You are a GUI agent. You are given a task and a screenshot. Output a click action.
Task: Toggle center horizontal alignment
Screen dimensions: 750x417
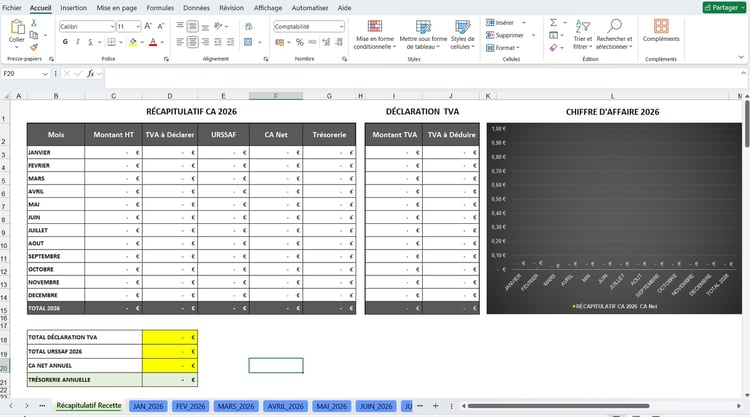click(x=193, y=42)
